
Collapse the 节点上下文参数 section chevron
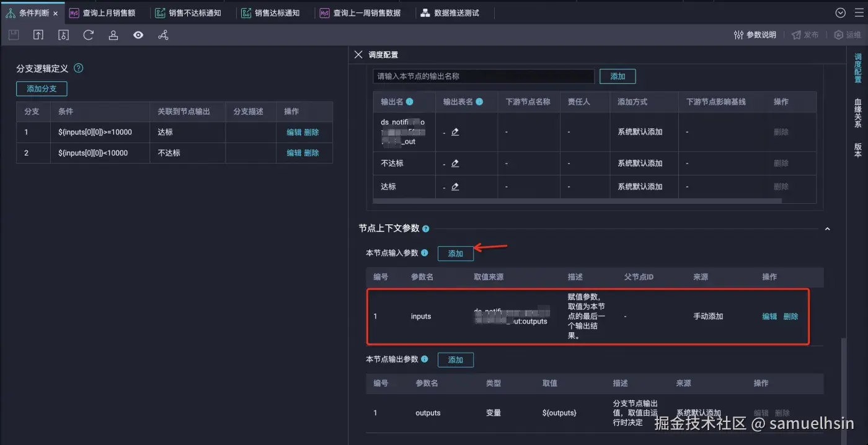[x=827, y=229]
